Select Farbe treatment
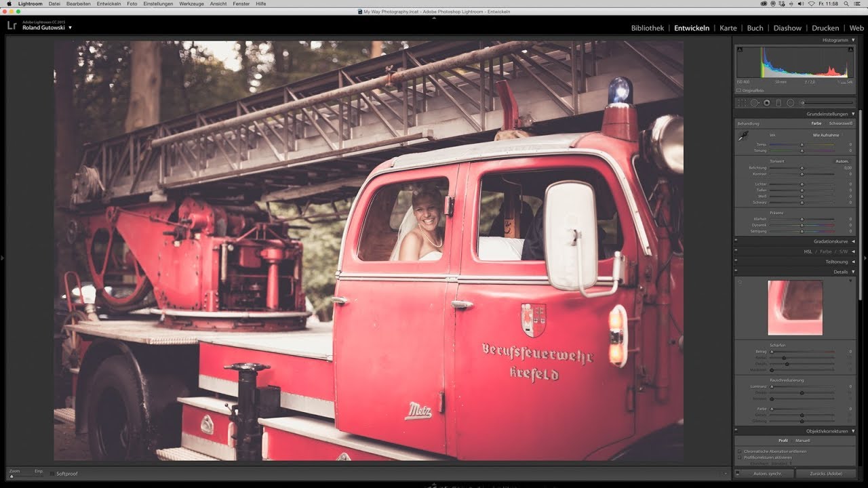Viewport: 868px width, 488px height. coord(816,123)
